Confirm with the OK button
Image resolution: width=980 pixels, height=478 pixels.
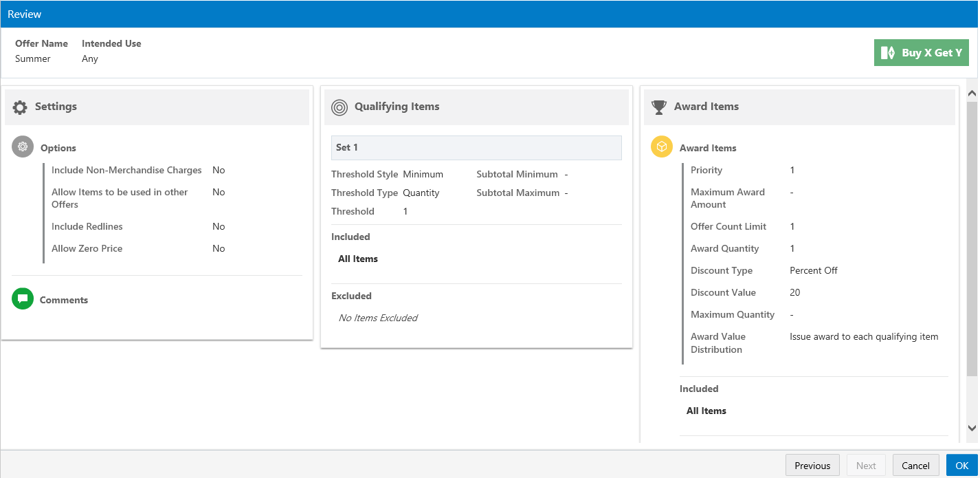tap(961, 466)
